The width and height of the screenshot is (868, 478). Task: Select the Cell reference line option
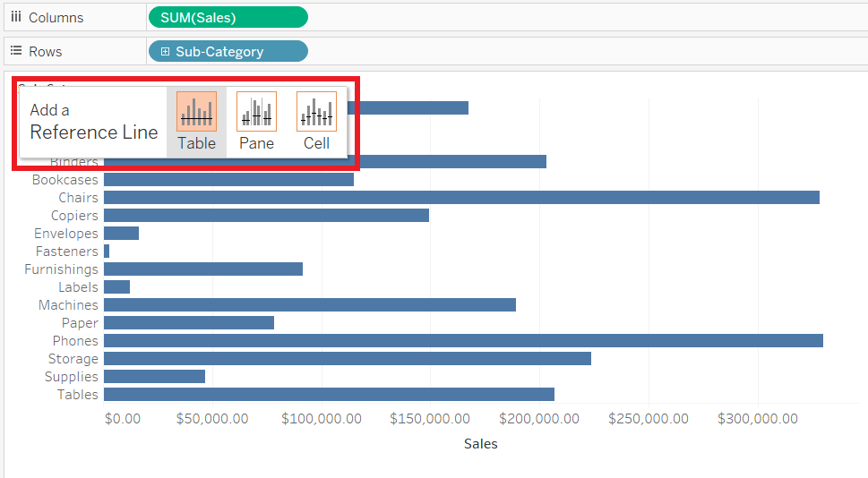[316, 122]
